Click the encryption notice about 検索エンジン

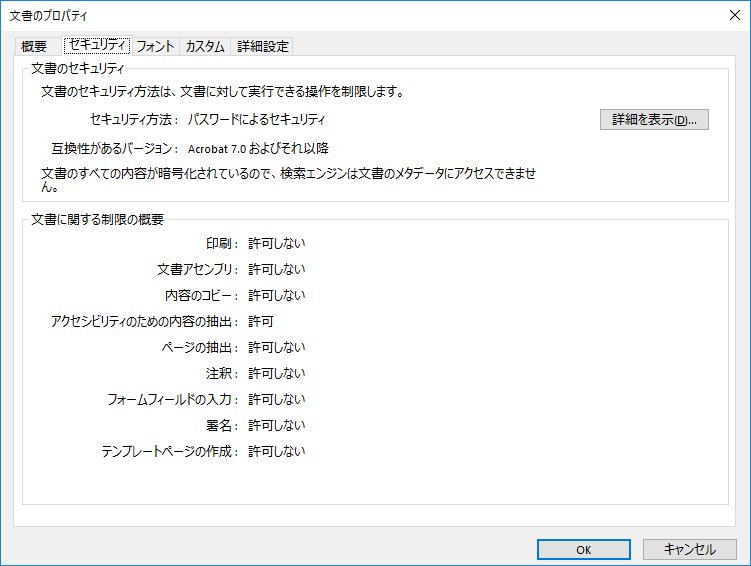(288, 180)
